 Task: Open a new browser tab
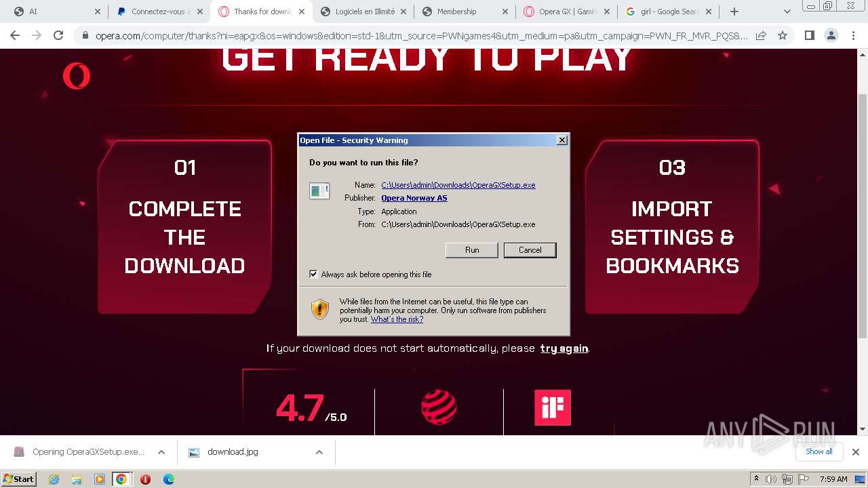click(x=734, y=12)
